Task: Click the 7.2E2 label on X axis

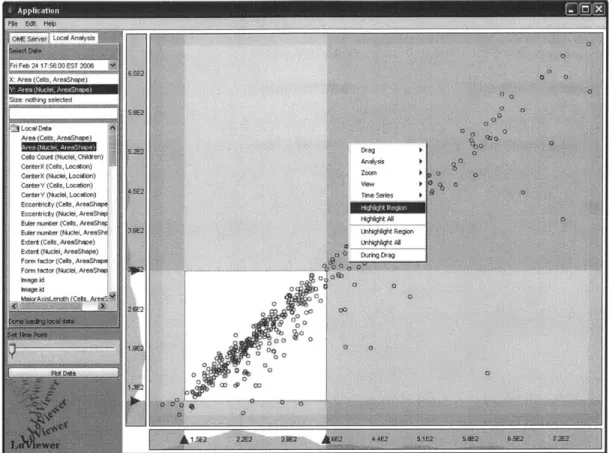Action: pyautogui.click(x=560, y=439)
